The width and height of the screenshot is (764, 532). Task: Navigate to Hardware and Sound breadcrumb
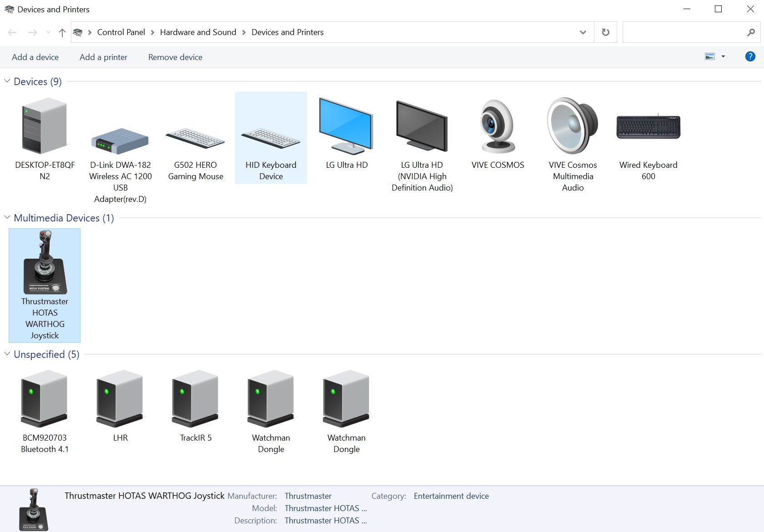[x=198, y=32]
